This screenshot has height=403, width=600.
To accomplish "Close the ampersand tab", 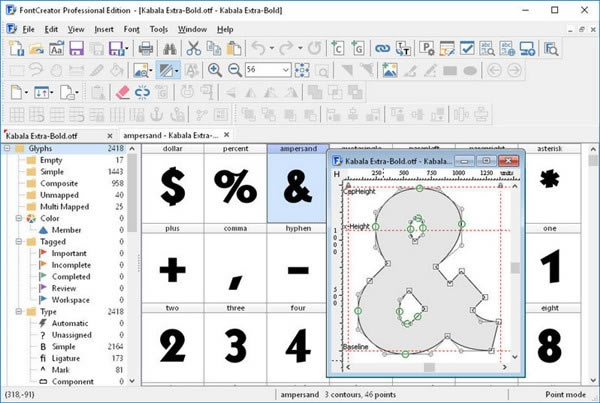I will click(227, 135).
